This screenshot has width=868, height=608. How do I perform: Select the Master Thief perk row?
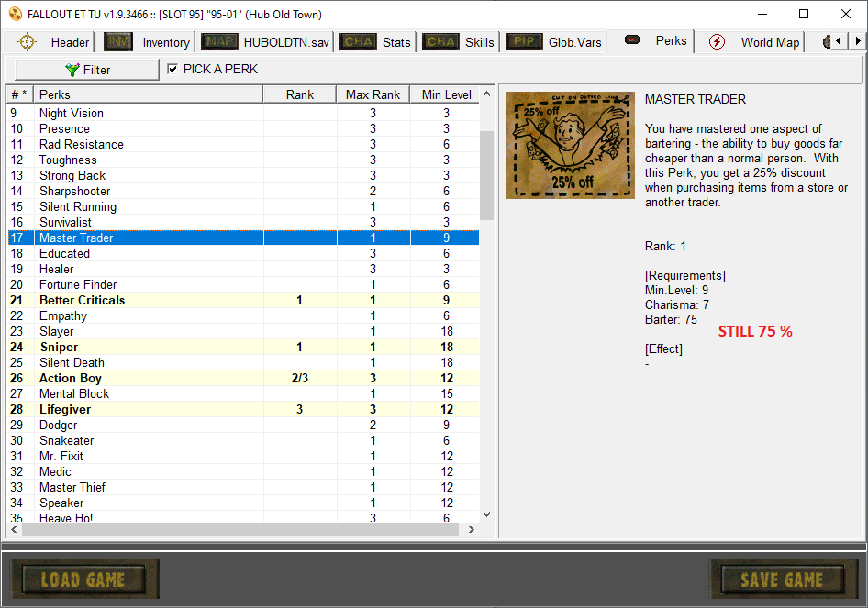(x=243, y=487)
